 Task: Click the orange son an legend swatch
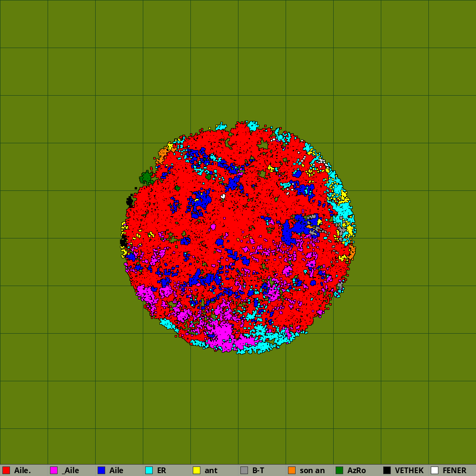point(292,470)
